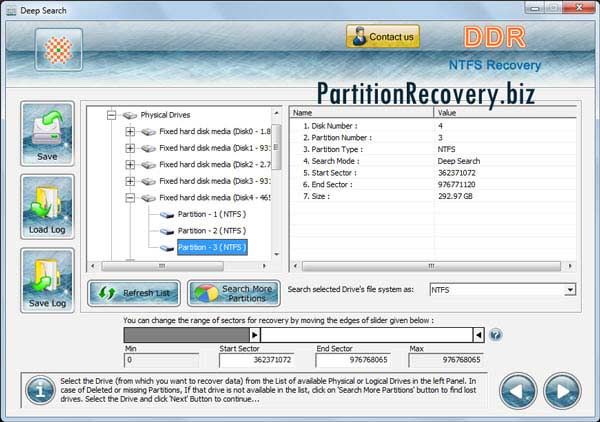600x422 pixels.
Task: Click the Partition Type row
Action: pyautogui.click(x=433, y=149)
